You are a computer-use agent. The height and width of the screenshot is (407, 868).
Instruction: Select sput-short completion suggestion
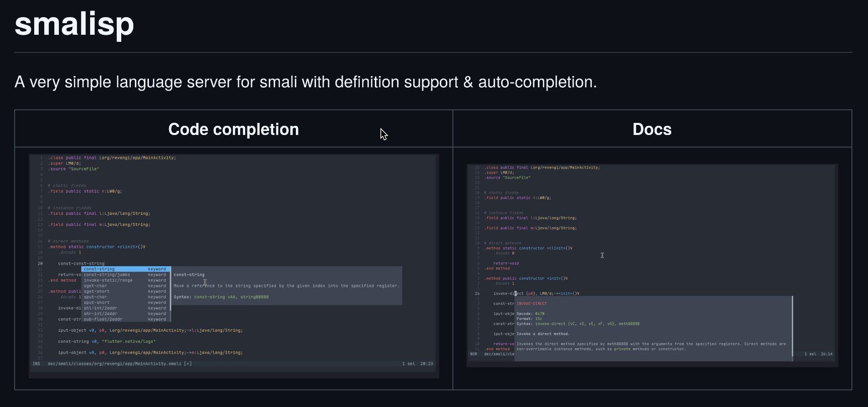click(97, 302)
